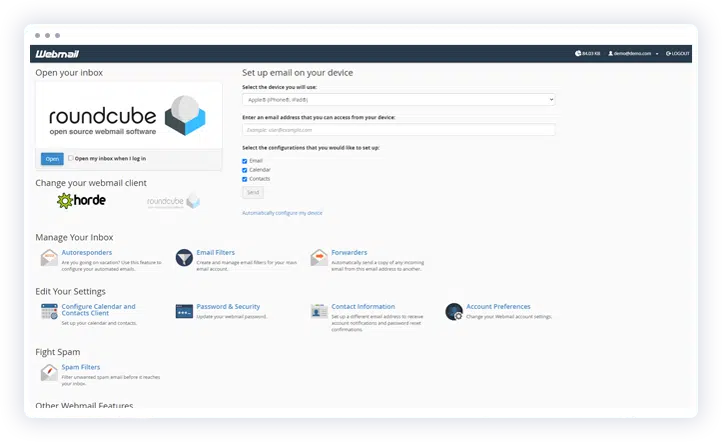Click the Spam Filters envelope icon
This screenshot has width=722, height=442.
tap(49, 373)
